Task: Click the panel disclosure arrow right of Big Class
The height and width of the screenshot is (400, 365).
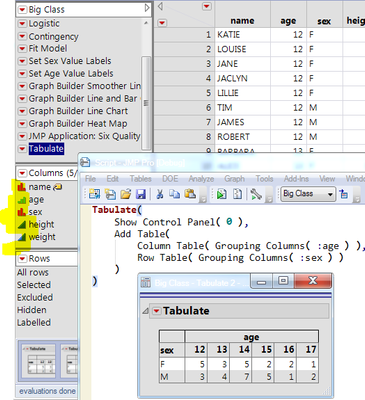Action: (x=147, y=8)
